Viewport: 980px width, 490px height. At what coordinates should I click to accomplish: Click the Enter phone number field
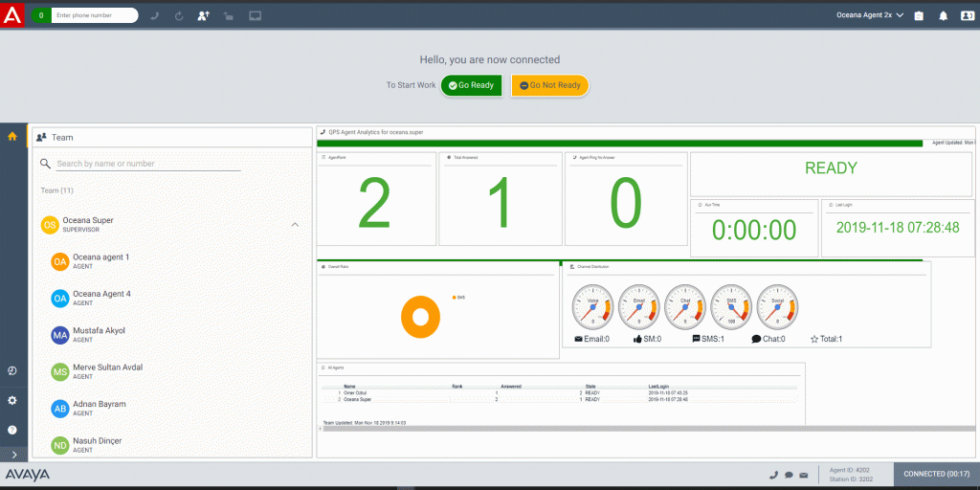[95, 15]
